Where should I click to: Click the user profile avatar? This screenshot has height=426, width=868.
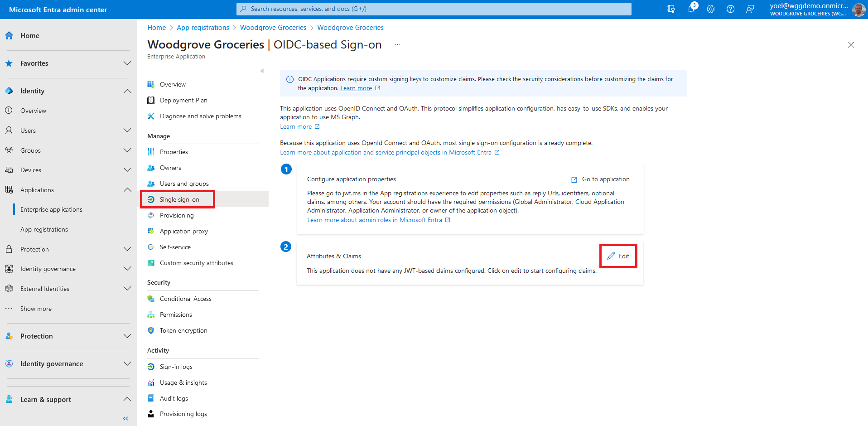858,10
